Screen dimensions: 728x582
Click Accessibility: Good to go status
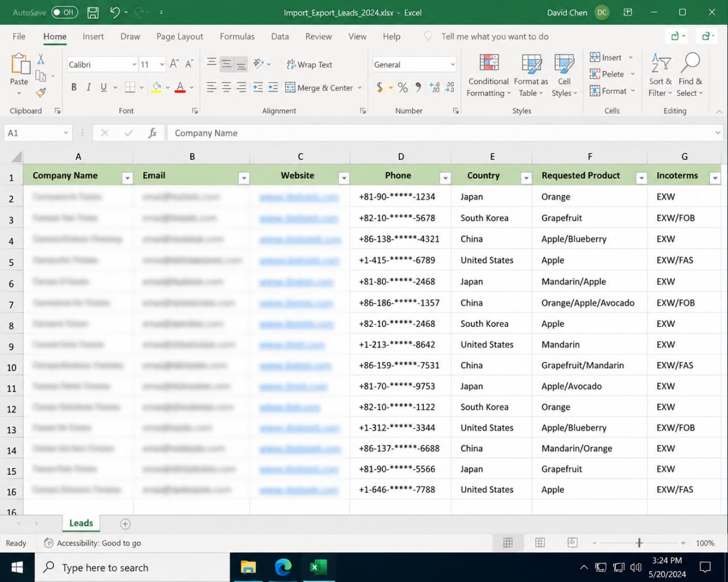[x=93, y=543]
